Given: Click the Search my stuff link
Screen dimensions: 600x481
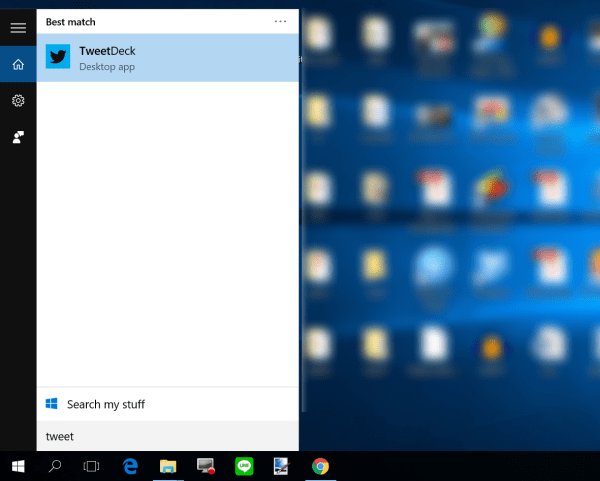Looking at the screenshot, I should click(x=106, y=404).
